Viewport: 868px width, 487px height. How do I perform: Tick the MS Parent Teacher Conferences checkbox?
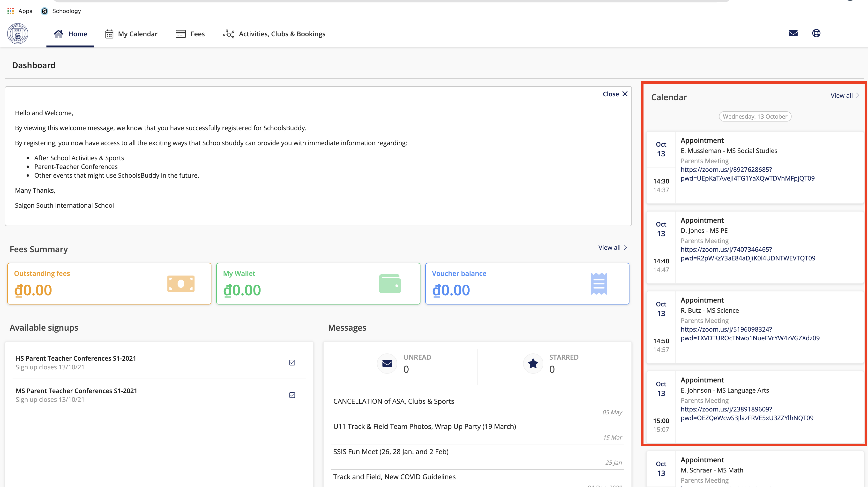292,395
